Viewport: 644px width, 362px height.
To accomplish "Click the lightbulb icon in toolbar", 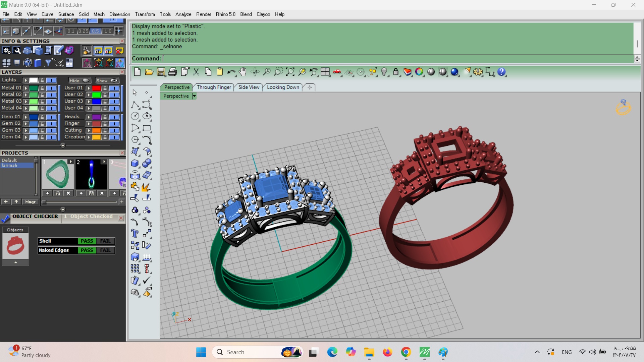I will (384, 72).
